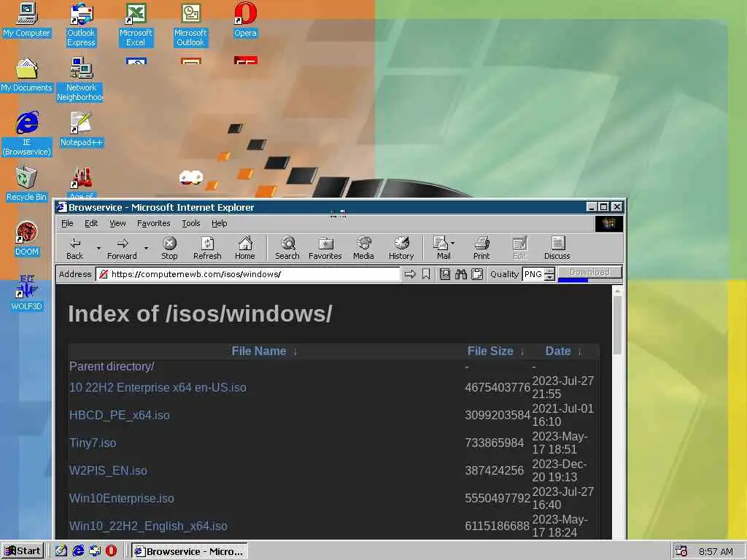The image size is (747, 560).
Task: Click the Mail toolbar icon
Action: (x=441, y=248)
